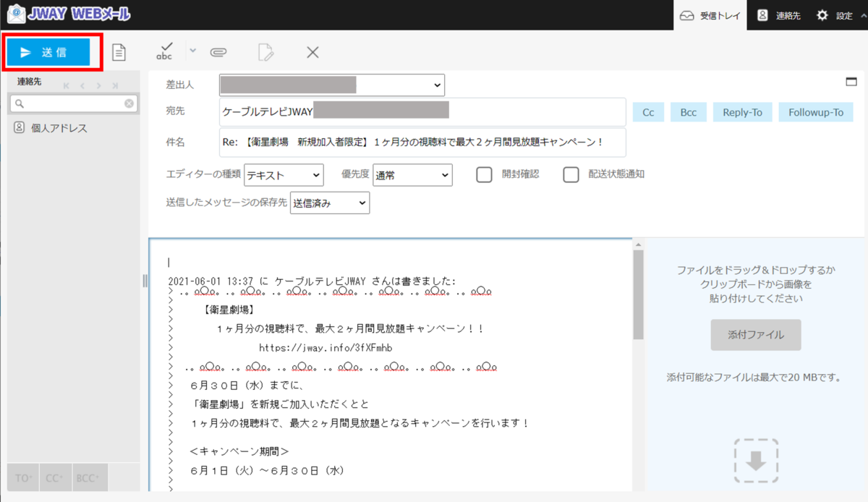Open 設定 from the top bar
Viewport: 868px width, 502px height.
[835, 15]
